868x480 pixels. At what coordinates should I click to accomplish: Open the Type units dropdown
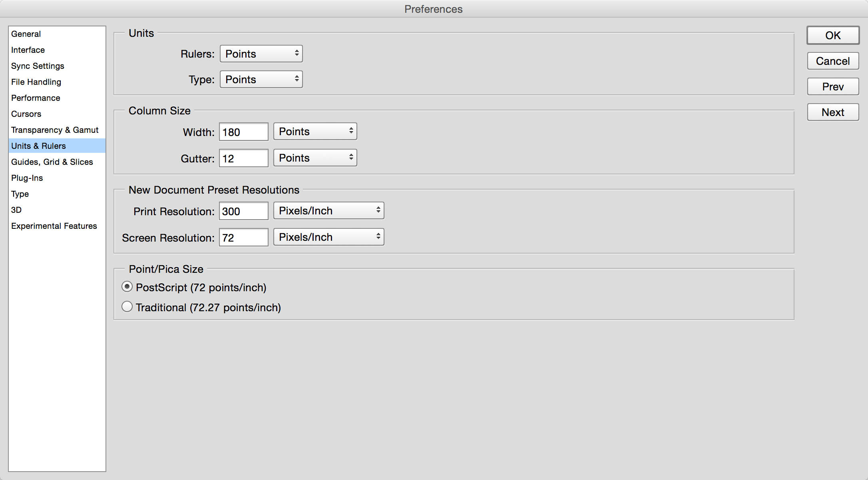pyautogui.click(x=261, y=79)
